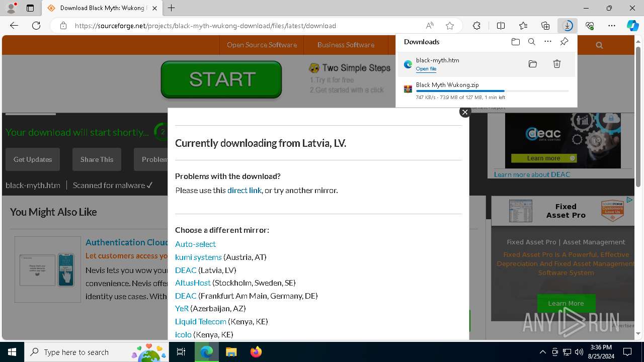
Task: Choose kumi systems Austria mirror
Action: 198,257
